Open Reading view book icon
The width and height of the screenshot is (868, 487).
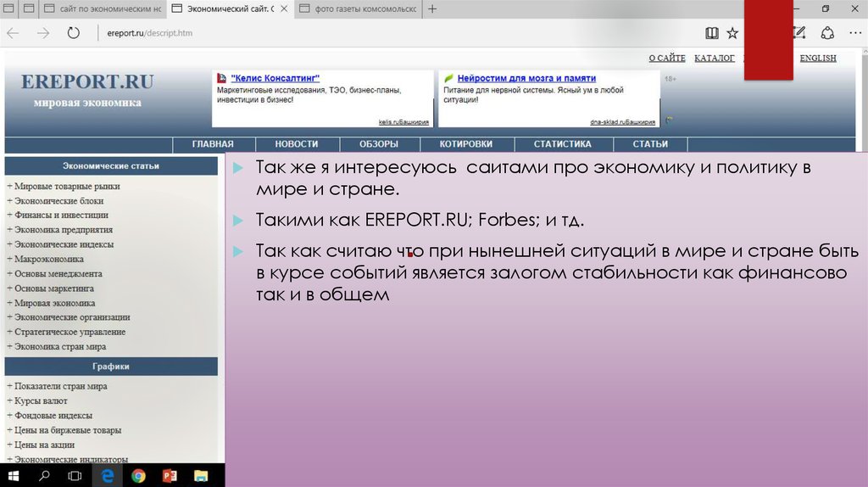711,33
